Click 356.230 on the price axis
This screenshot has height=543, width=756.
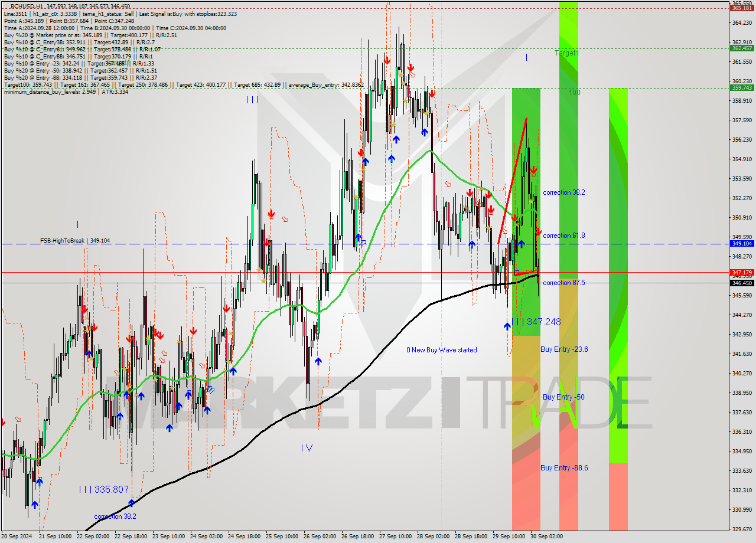coord(742,140)
